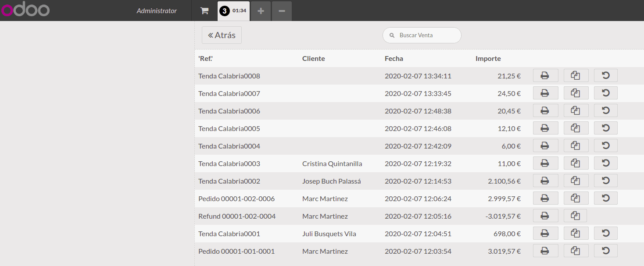This screenshot has height=266, width=644.
Task: Print the Tenda Calabria0006 receipt
Action: click(545, 110)
